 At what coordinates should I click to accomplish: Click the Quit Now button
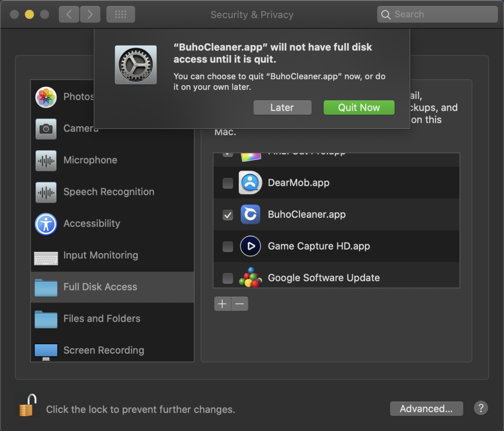pyautogui.click(x=359, y=107)
